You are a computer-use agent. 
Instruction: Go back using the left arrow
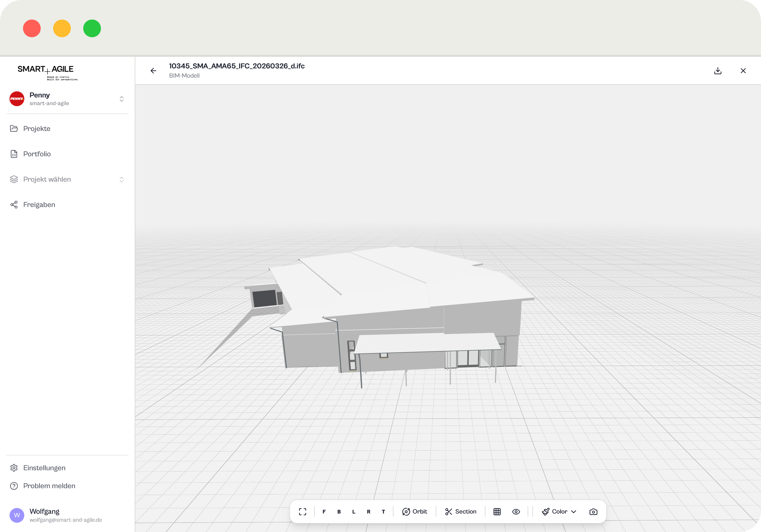pyautogui.click(x=153, y=71)
